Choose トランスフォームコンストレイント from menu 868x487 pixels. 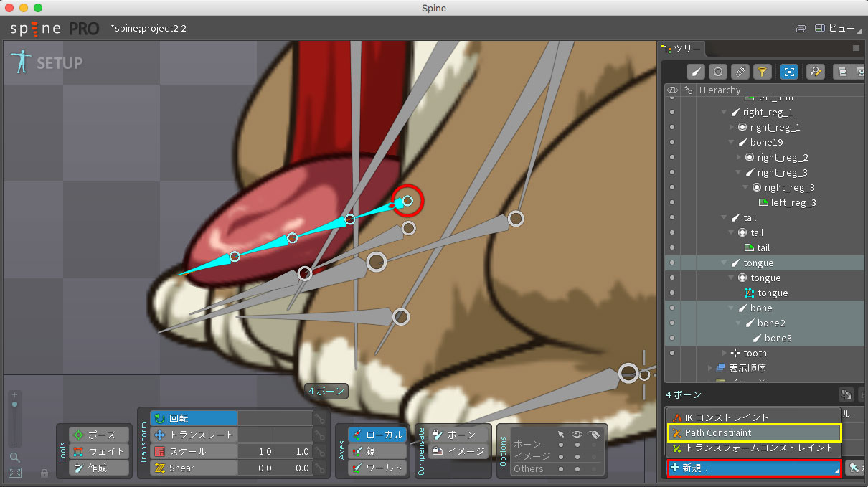754,448
